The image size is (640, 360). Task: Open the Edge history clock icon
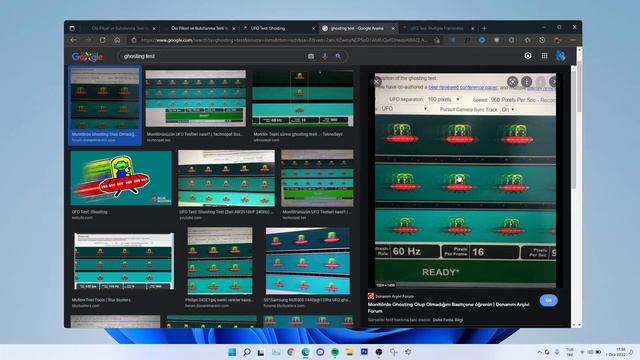[542, 40]
